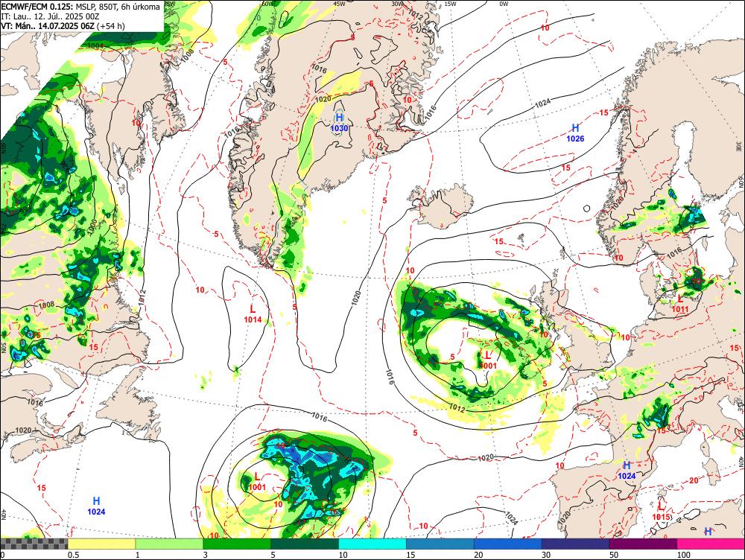This screenshot has height=560, width=745.
Task: Click the legend value label '100'
Action: point(684,555)
